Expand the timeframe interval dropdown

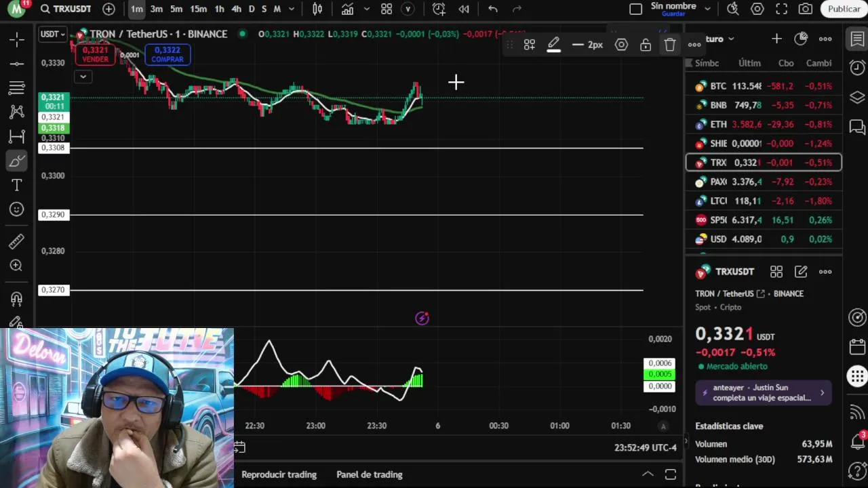(x=292, y=9)
